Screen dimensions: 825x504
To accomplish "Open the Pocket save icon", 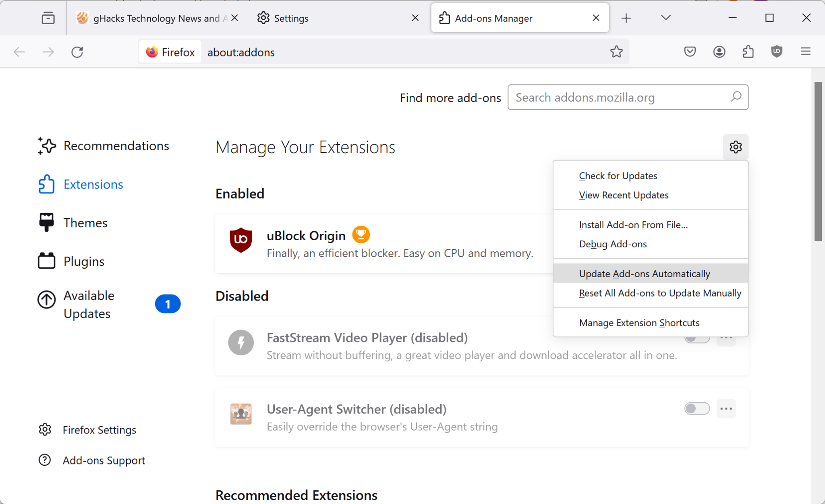I will [x=690, y=52].
